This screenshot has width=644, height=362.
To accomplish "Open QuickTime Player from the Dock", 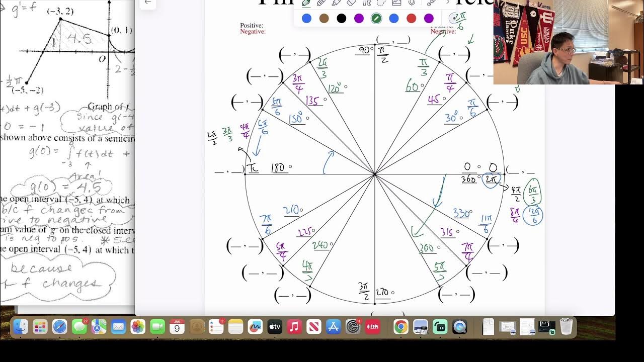I will pyautogui.click(x=459, y=327).
